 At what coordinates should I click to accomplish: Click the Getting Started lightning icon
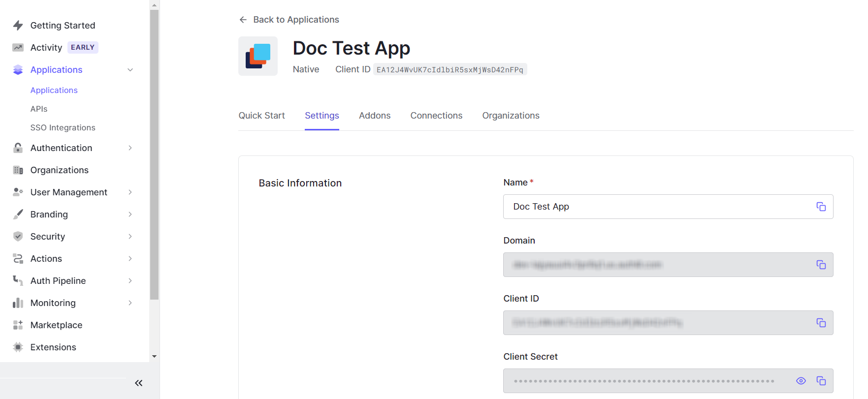tap(18, 25)
